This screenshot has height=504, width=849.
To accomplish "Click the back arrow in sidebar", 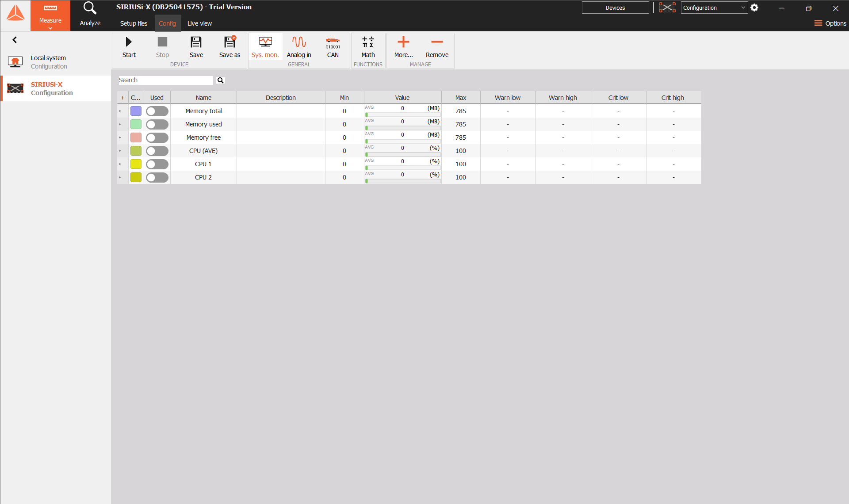I will tap(15, 40).
